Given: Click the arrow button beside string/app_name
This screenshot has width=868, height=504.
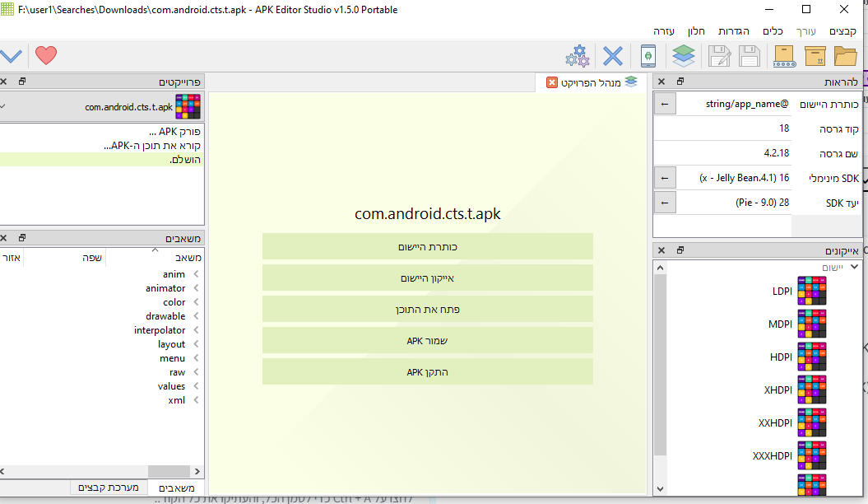Looking at the screenshot, I should point(666,104).
